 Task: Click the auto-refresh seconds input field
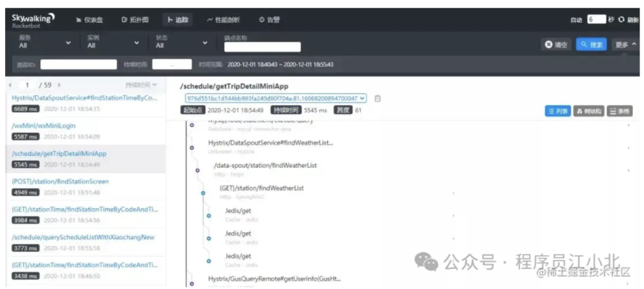point(596,20)
